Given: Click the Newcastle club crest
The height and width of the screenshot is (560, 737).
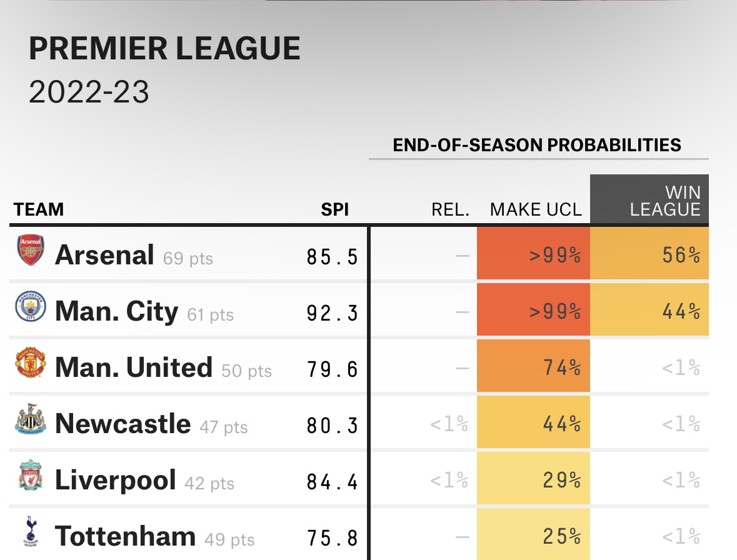Looking at the screenshot, I should pyautogui.click(x=31, y=422).
